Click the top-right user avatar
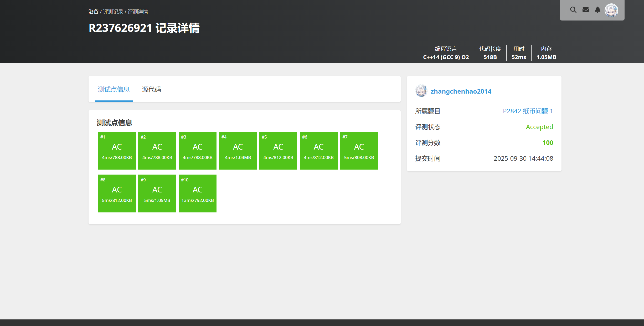The image size is (644, 326). coord(611,11)
